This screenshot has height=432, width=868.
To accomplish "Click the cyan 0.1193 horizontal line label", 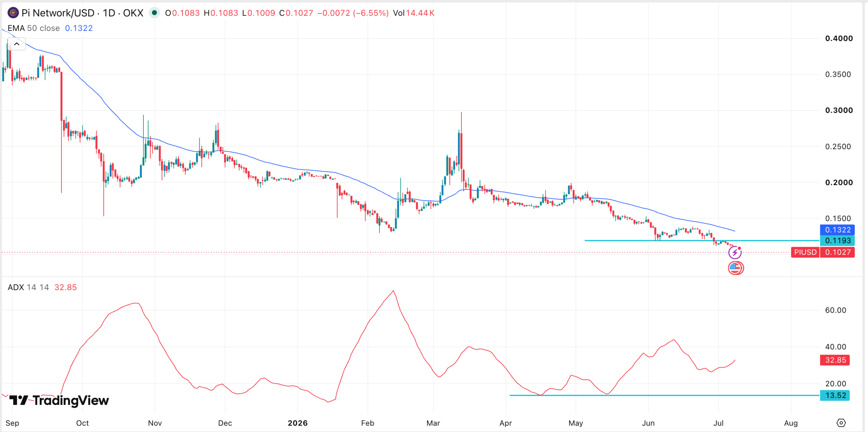I will click(x=837, y=241).
